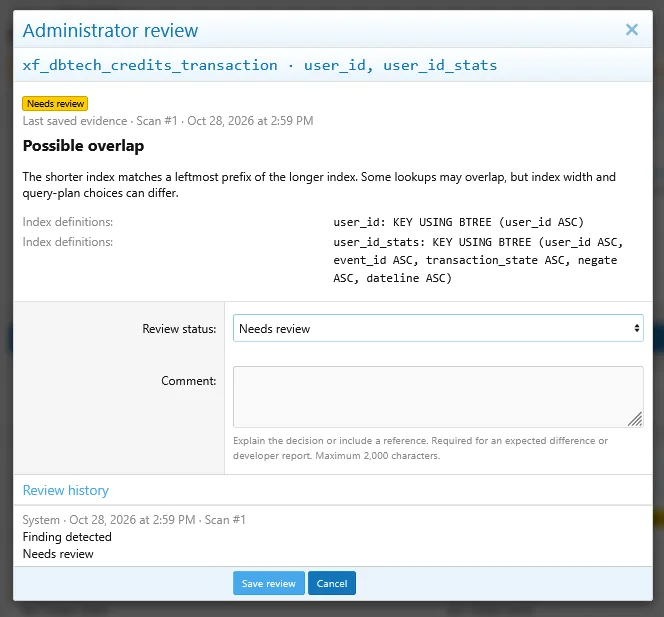Viewport: 664px width, 617px height.
Task: Click the comment hint about maximum 2,000 characters
Action: coord(420,448)
